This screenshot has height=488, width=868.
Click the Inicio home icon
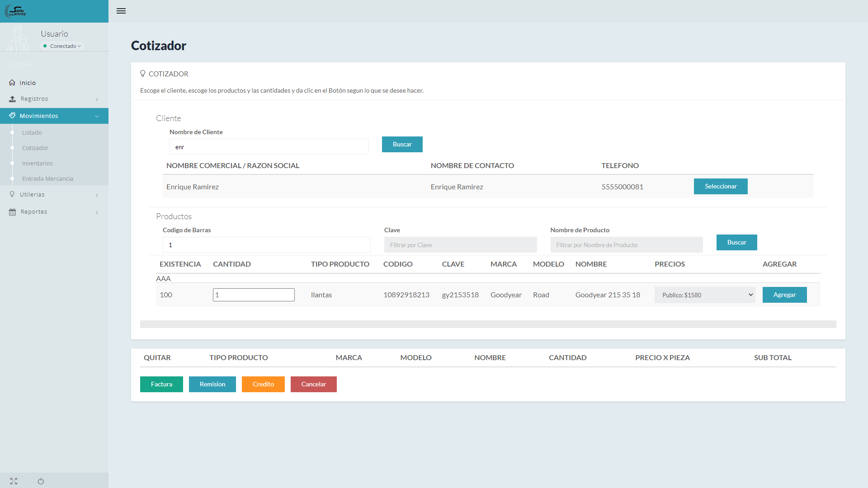click(x=12, y=83)
